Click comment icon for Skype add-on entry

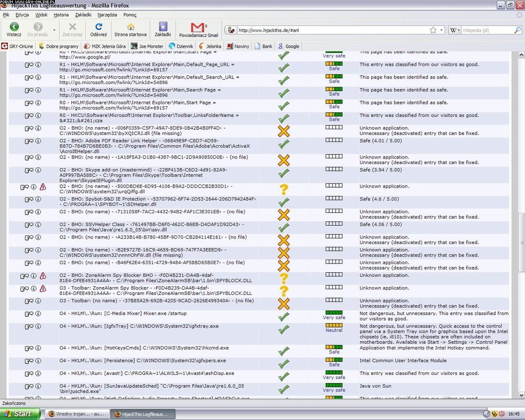29,170
